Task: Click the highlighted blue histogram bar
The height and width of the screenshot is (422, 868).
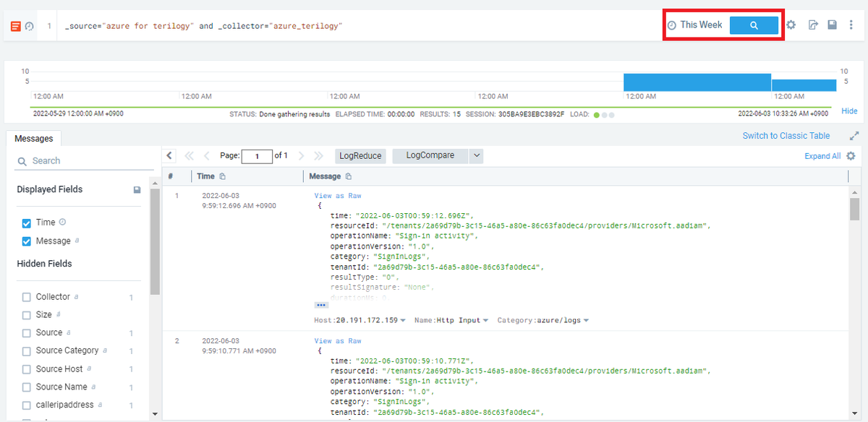Action: [x=697, y=82]
